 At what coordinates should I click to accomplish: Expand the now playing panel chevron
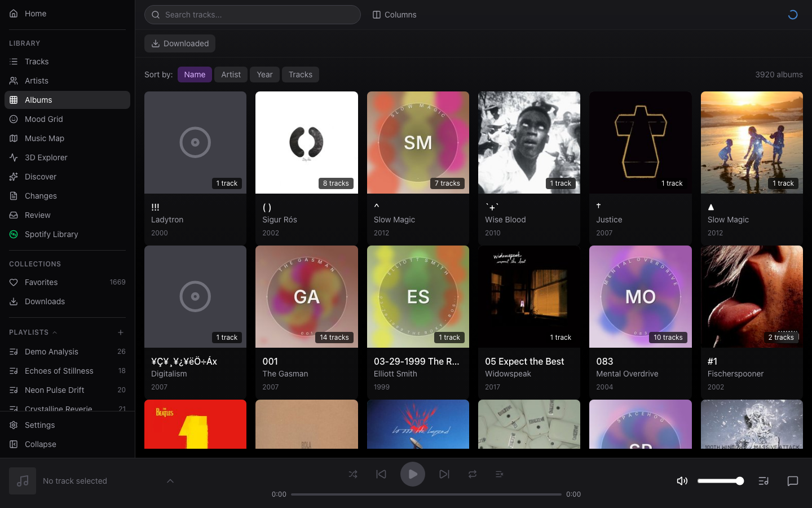[170, 481]
